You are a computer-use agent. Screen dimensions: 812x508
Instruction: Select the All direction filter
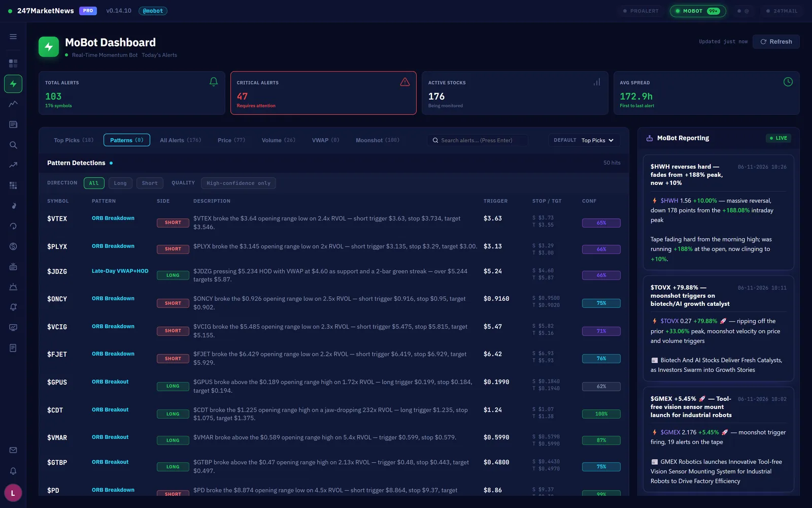94,183
